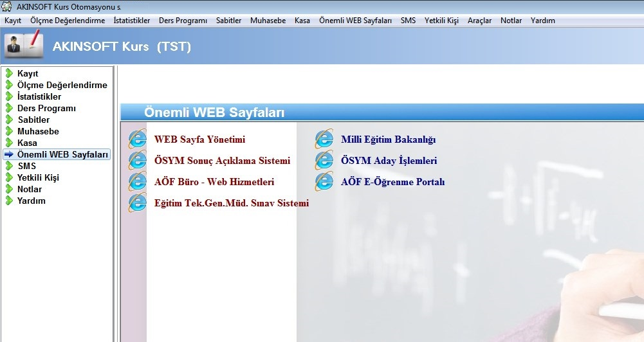Select Kayıt label in the left sidebar

pyautogui.click(x=28, y=73)
